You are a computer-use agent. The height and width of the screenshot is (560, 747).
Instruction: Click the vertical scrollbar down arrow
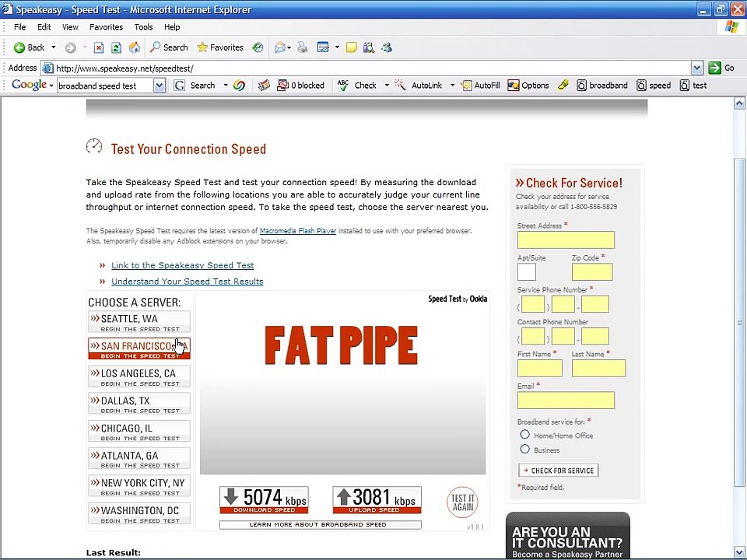(739, 552)
